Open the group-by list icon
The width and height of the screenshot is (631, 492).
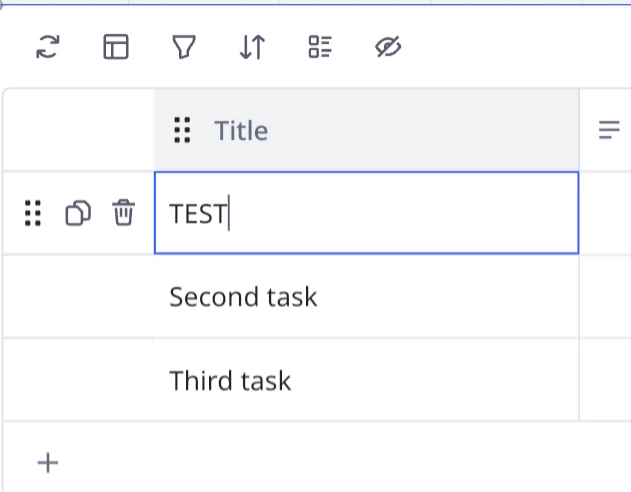320,47
